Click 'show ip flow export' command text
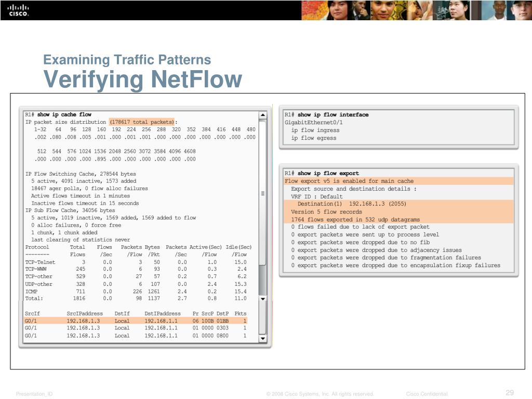The height and width of the screenshot is (399, 532). (x=328, y=174)
